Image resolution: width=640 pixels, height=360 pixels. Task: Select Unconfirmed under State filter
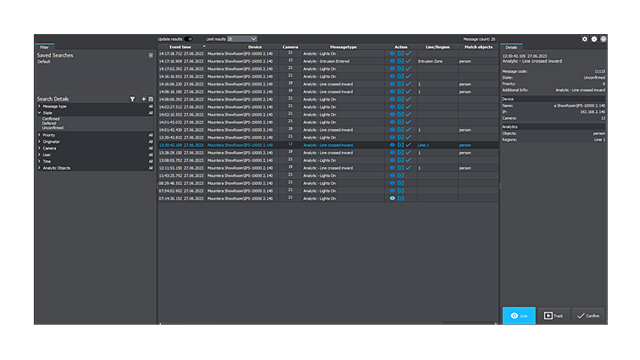pos(53,128)
